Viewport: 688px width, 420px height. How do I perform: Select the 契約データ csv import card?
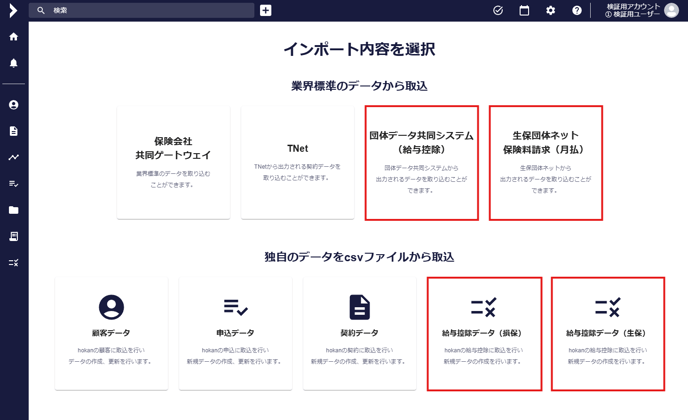(359, 334)
